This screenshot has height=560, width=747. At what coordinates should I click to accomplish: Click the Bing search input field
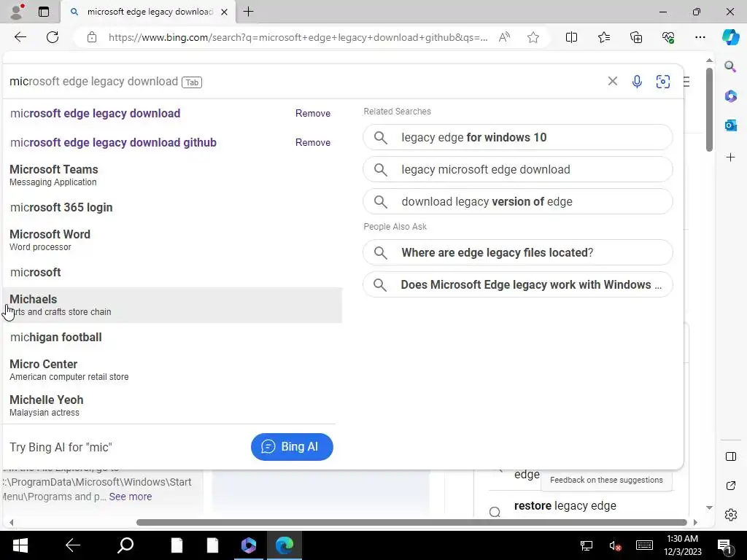pyautogui.click(x=305, y=82)
